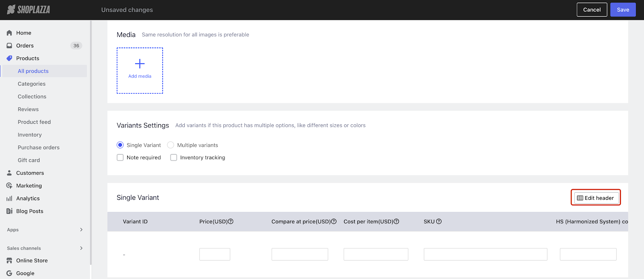Screen dimensions: 644x279
Task: Focus the Compare at price input field
Action: [300, 254]
